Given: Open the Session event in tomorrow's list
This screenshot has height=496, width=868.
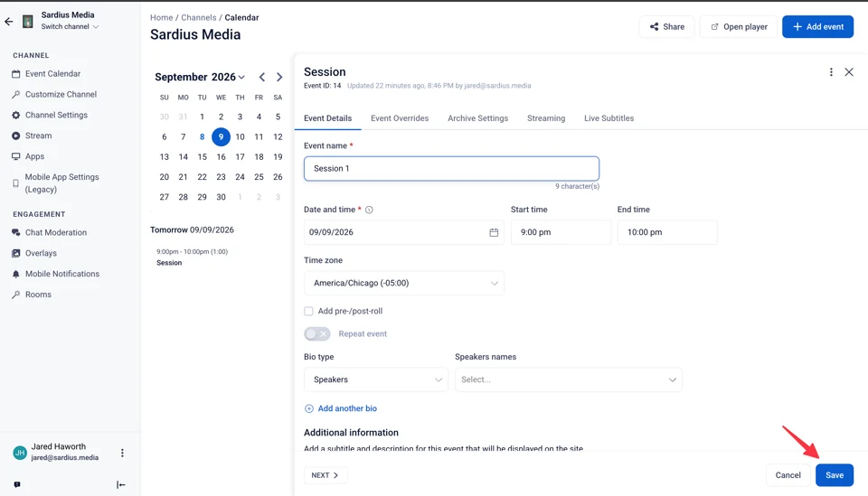Looking at the screenshot, I should point(192,257).
